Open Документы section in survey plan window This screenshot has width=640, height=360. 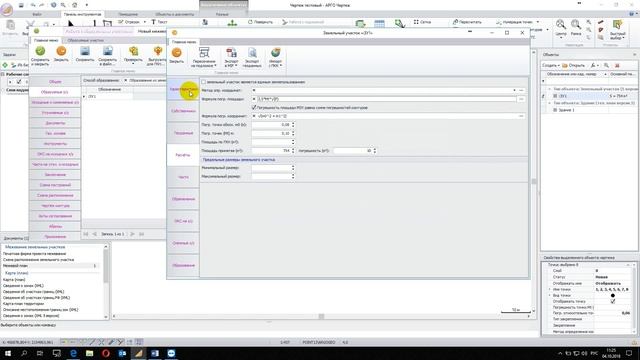coord(55,123)
